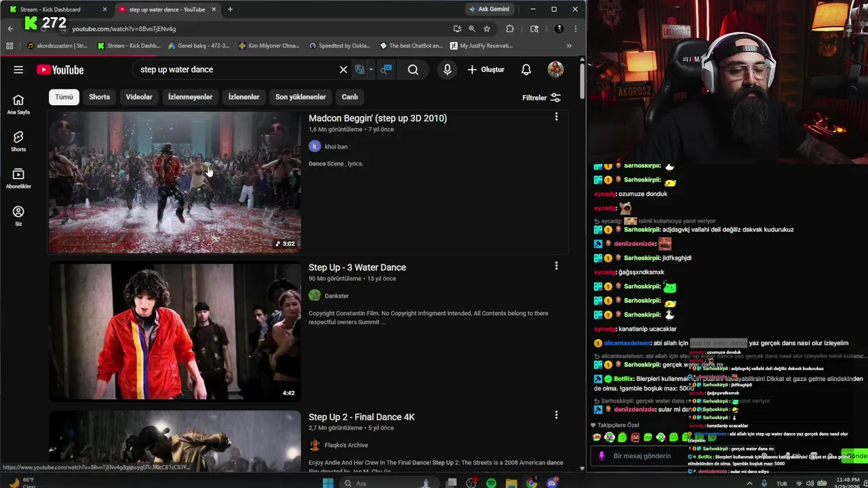Open the browser zoom magnifier icon
Image resolution: width=868 pixels, height=488 pixels.
(x=471, y=28)
